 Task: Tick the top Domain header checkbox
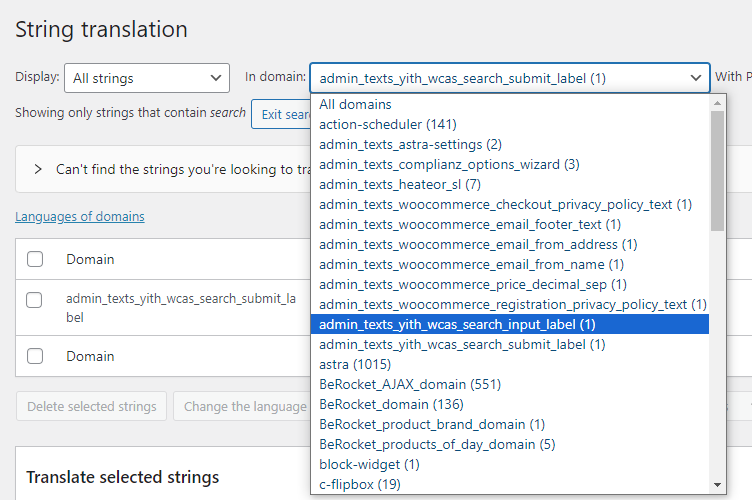pos(35,259)
